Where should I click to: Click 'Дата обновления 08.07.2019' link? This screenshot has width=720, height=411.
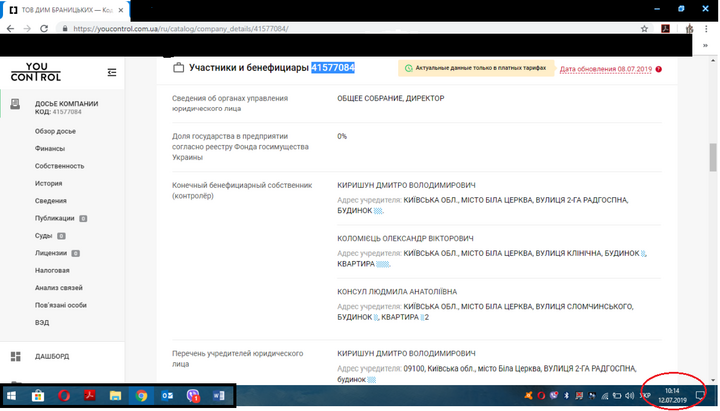(606, 69)
